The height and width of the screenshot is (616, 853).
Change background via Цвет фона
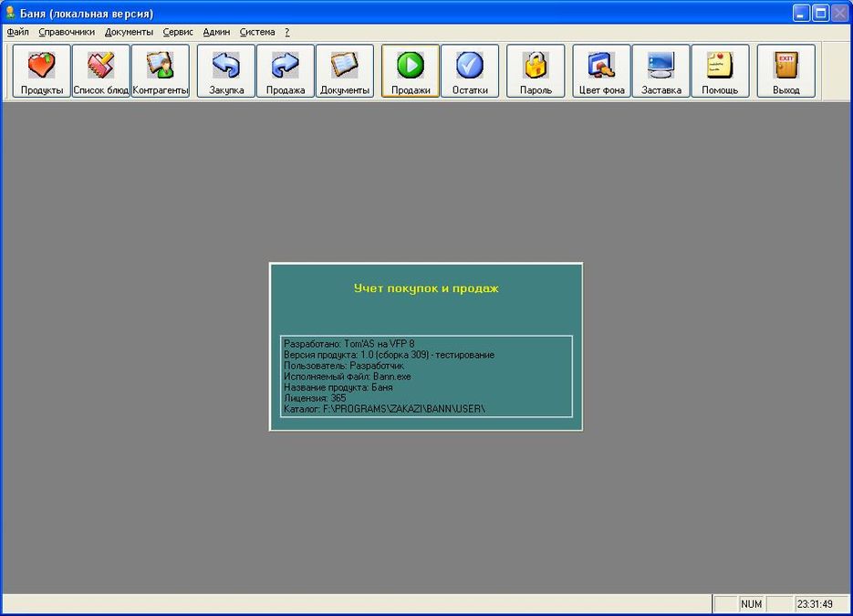tap(602, 71)
